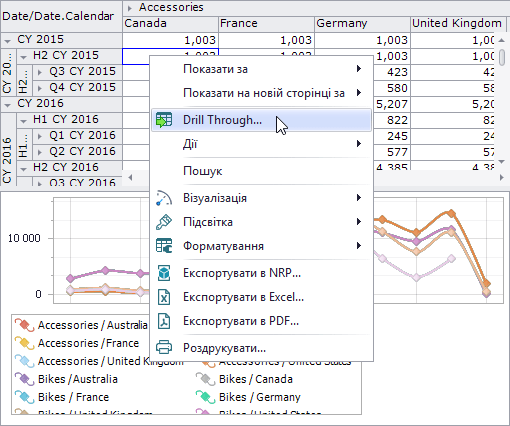Select the Пошук menu entry
This screenshot has width=510, height=426.
click(x=261, y=171)
